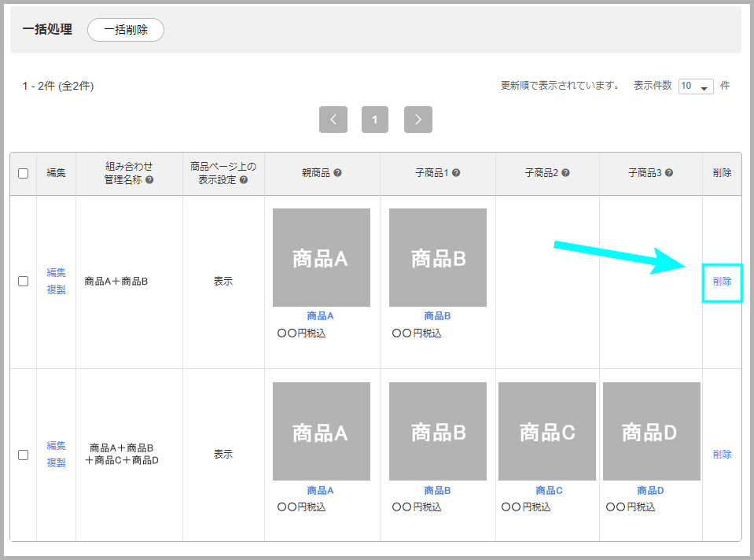The height and width of the screenshot is (560, 754).
Task: Check the 商品A＋商品B＋商品C＋商品D row checkbox
Action: (23, 455)
